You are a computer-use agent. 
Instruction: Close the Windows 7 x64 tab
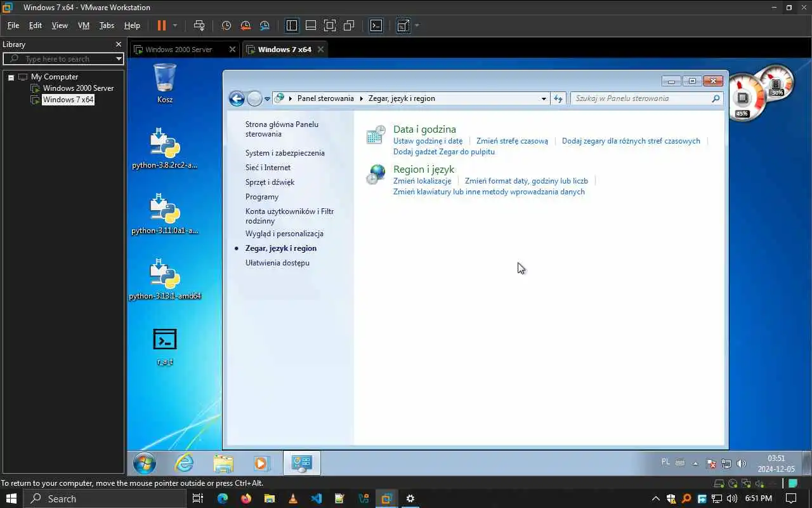click(320, 50)
